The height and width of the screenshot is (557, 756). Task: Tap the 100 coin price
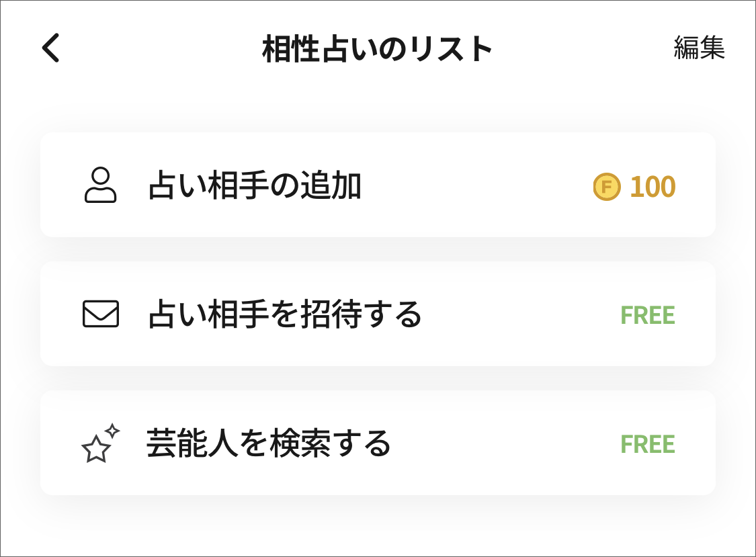tap(653, 187)
